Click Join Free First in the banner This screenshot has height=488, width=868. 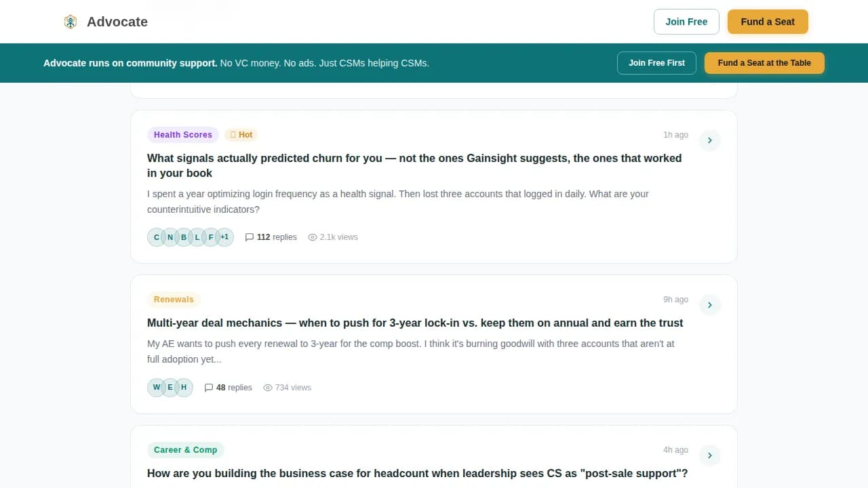(x=656, y=62)
